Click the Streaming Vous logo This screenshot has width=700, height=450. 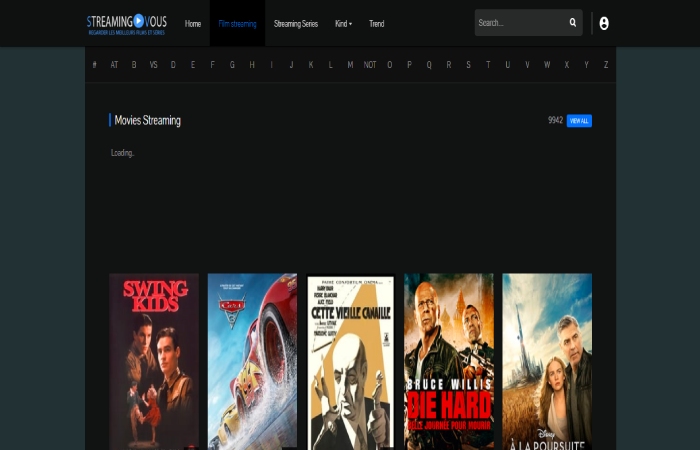pyautogui.click(x=127, y=25)
